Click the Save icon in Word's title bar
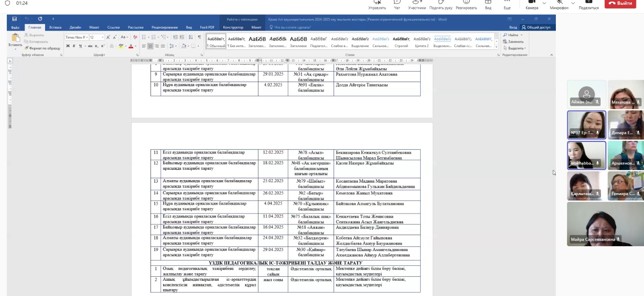This screenshot has height=296, width=644. click(x=14, y=19)
